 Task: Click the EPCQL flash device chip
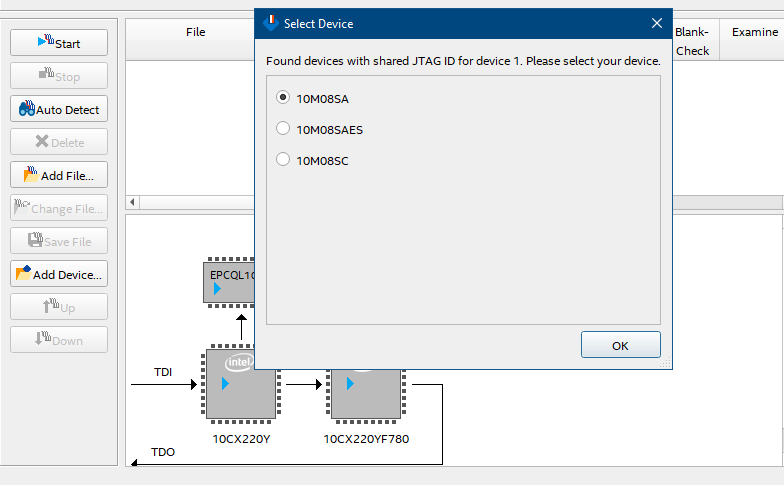(229, 283)
